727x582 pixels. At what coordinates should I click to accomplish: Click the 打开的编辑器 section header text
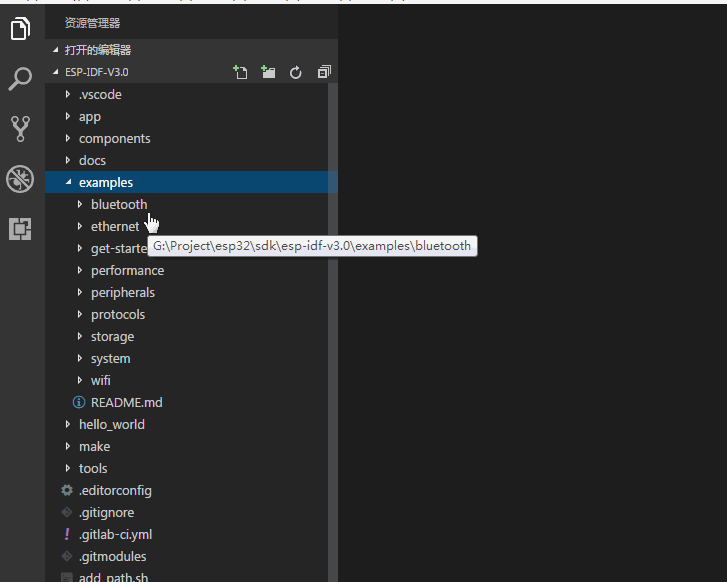coord(98,50)
